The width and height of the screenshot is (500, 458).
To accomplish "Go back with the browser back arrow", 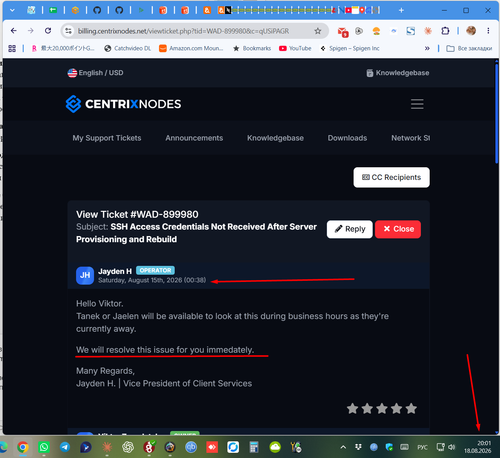I will tap(14, 31).
